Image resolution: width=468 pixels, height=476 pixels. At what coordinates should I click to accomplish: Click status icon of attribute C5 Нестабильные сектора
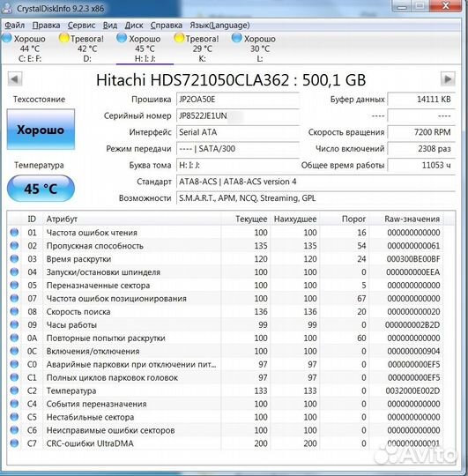coord(14,417)
